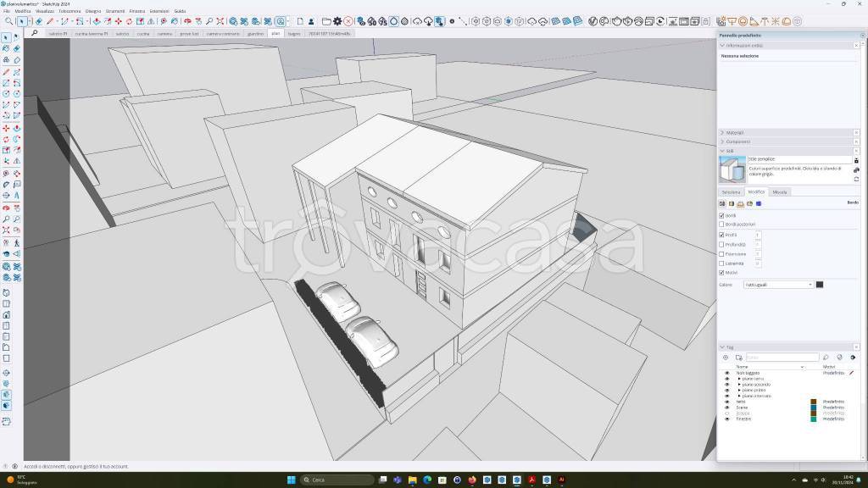Switch to the giardino scene tab
The width and height of the screenshot is (868, 488).
[255, 34]
